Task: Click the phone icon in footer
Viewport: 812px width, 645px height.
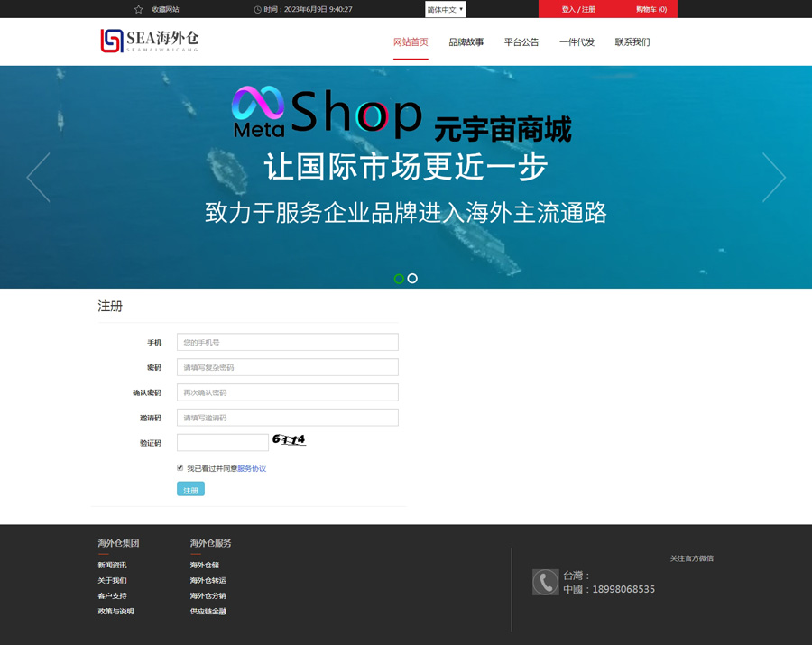Action: pos(545,582)
